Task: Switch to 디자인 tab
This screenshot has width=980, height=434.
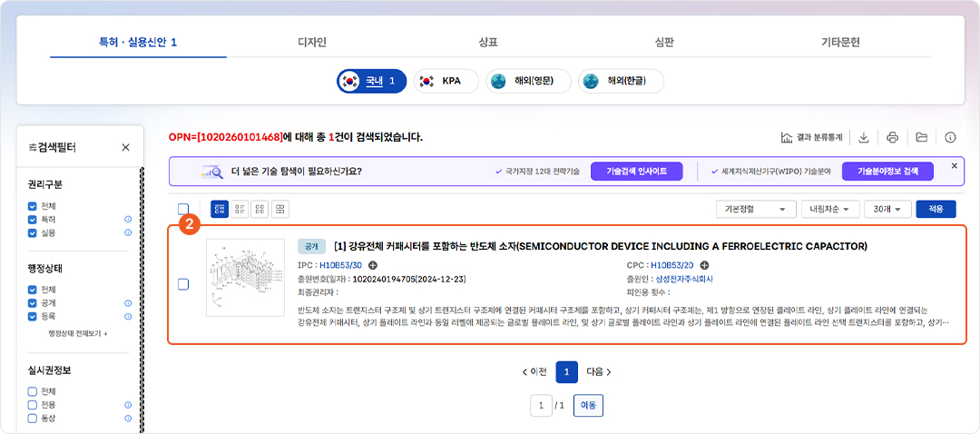Action: click(312, 43)
